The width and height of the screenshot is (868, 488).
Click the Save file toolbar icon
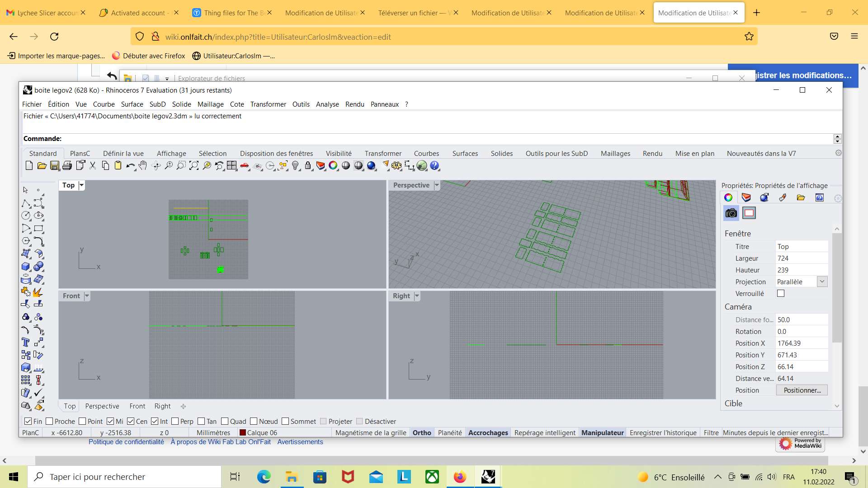(55, 166)
